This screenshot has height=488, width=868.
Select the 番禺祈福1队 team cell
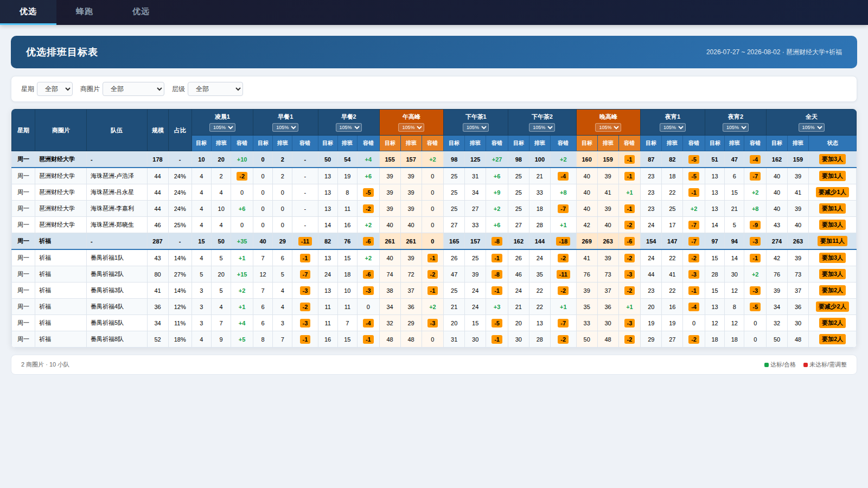117,258
